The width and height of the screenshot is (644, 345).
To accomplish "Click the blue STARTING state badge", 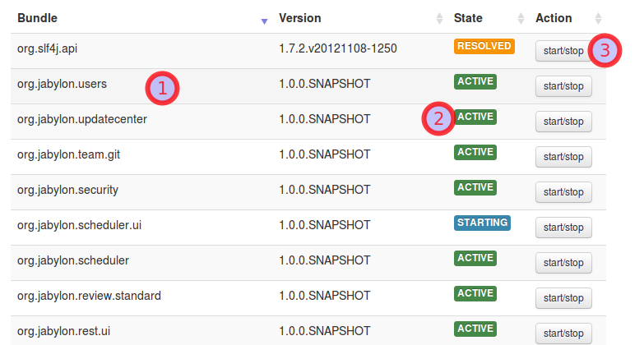I will 482,223.
